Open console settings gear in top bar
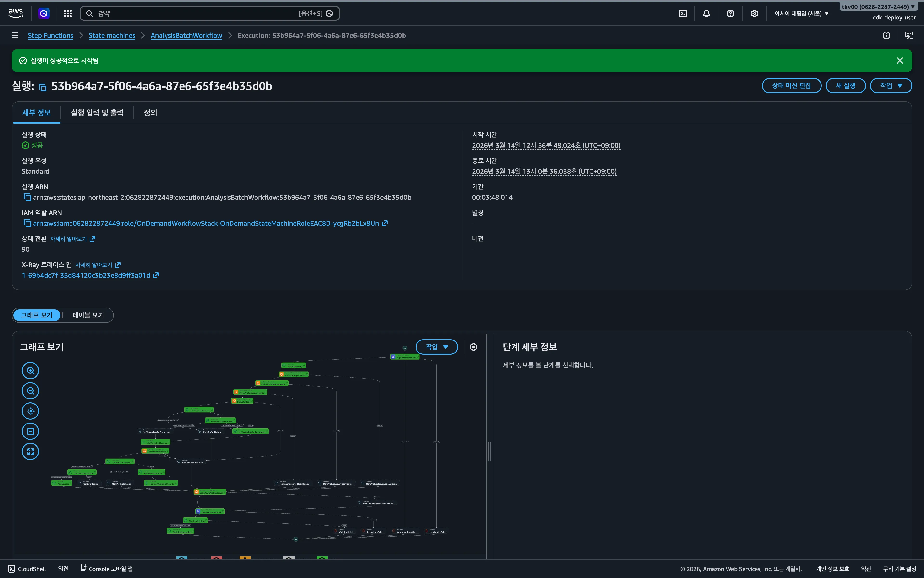The image size is (924, 578). pos(754,13)
